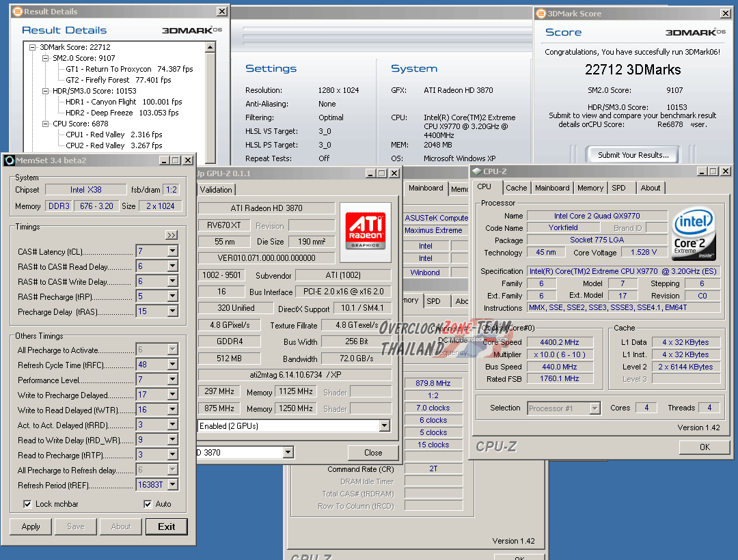Select GT1 - Return To Proxycon result row
The width and height of the screenshot is (738, 560).
129,69
